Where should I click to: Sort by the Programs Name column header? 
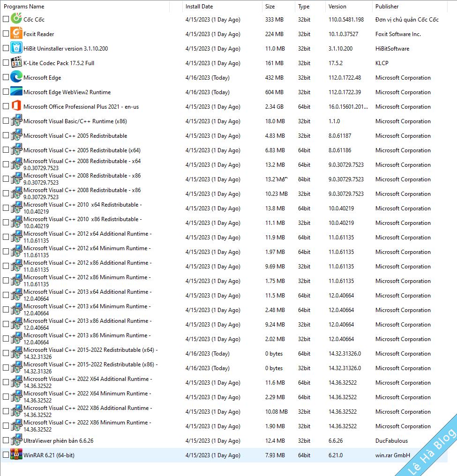[24, 6]
